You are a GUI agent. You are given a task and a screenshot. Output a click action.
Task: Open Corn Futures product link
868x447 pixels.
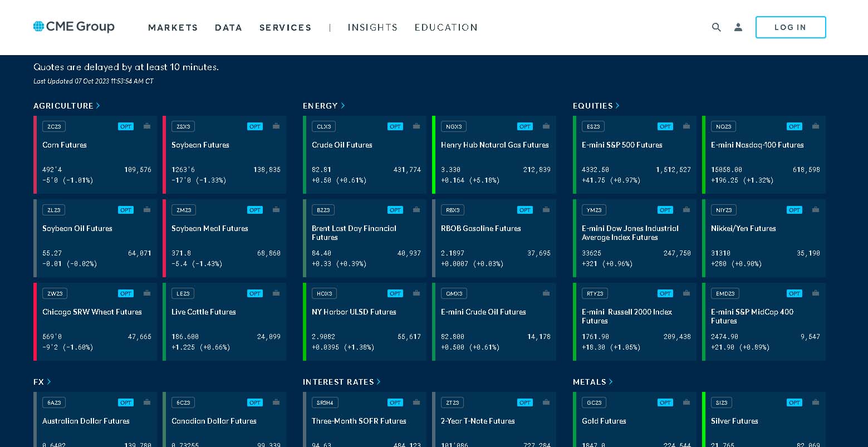coord(65,145)
